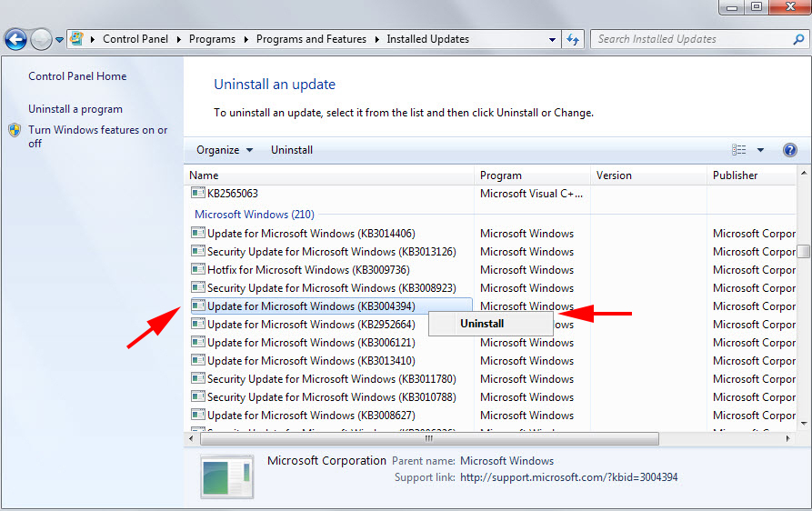The width and height of the screenshot is (812, 511).
Task: Select the KB2565063 update icon
Action: (198, 193)
